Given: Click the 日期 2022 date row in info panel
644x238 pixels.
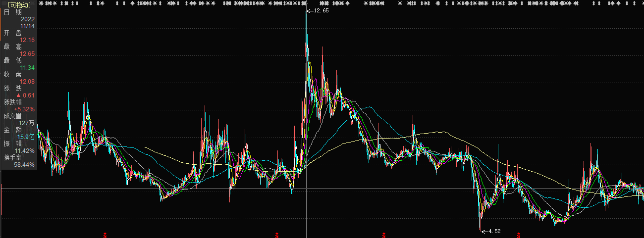Looking at the screenshot, I should [x=18, y=15].
